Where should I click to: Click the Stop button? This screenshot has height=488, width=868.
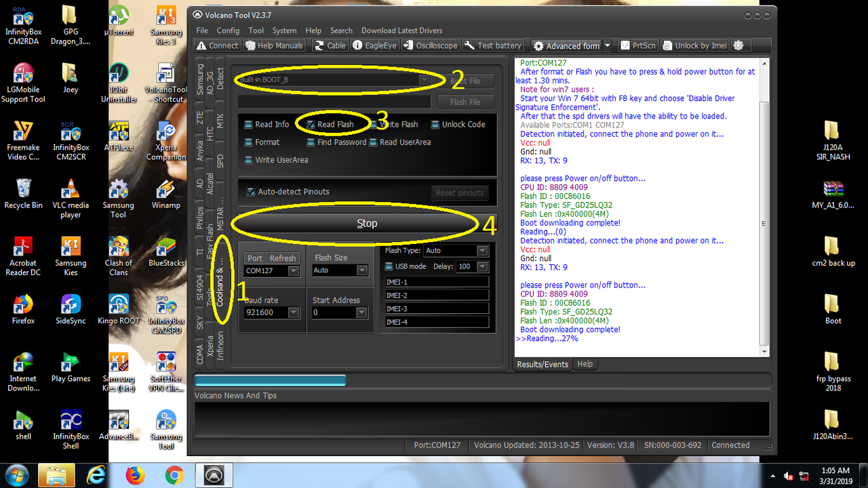(367, 224)
